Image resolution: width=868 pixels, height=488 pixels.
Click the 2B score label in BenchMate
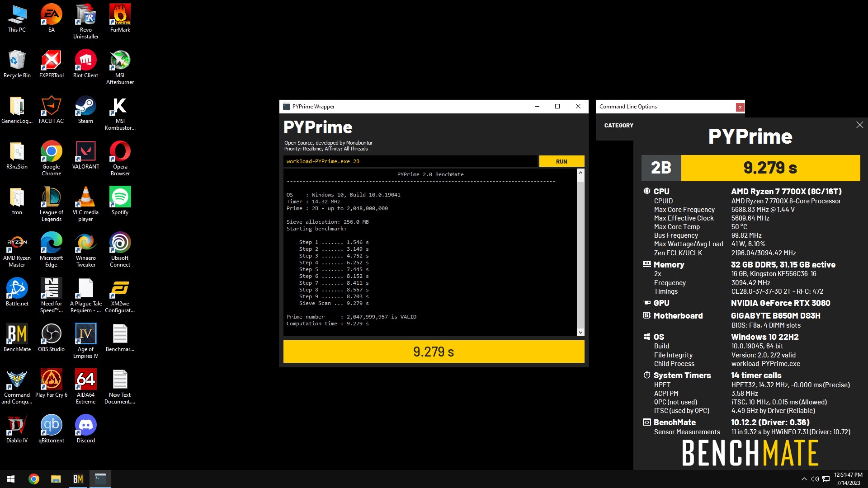[x=661, y=168]
